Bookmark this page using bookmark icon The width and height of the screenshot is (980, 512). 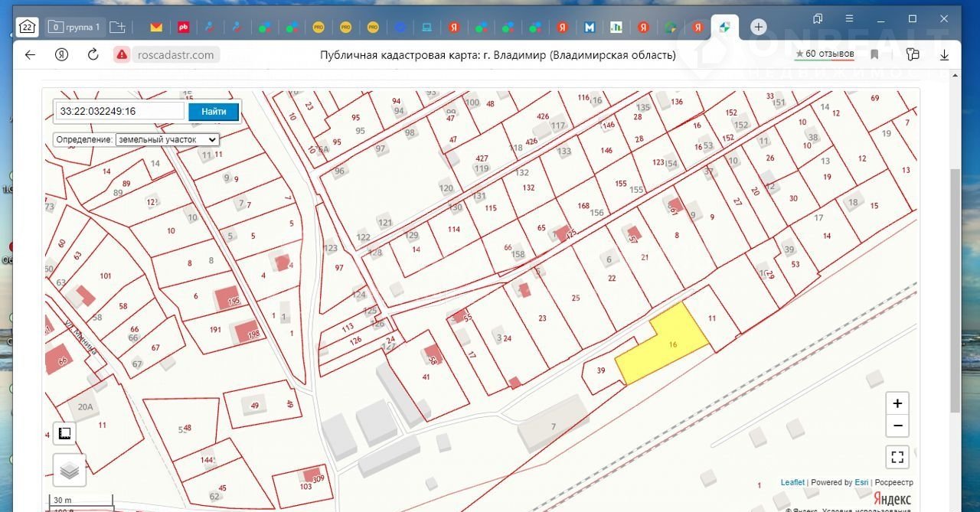pos(874,54)
